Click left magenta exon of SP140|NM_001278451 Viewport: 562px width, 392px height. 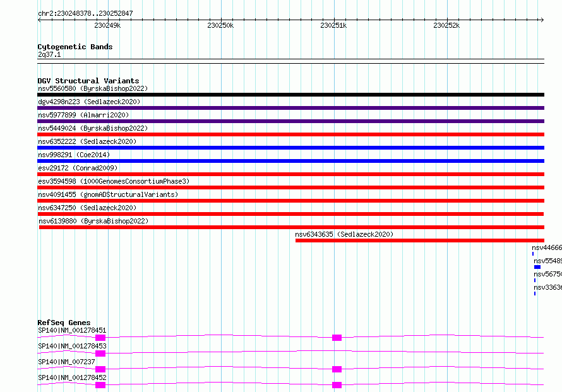point(100,338)
